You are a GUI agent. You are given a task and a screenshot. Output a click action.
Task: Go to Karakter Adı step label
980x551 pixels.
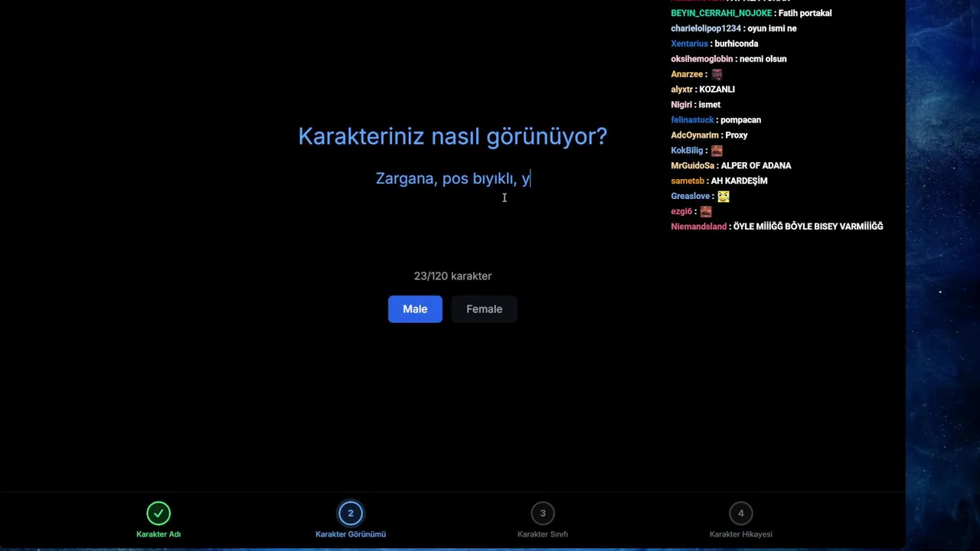point(158,534)
